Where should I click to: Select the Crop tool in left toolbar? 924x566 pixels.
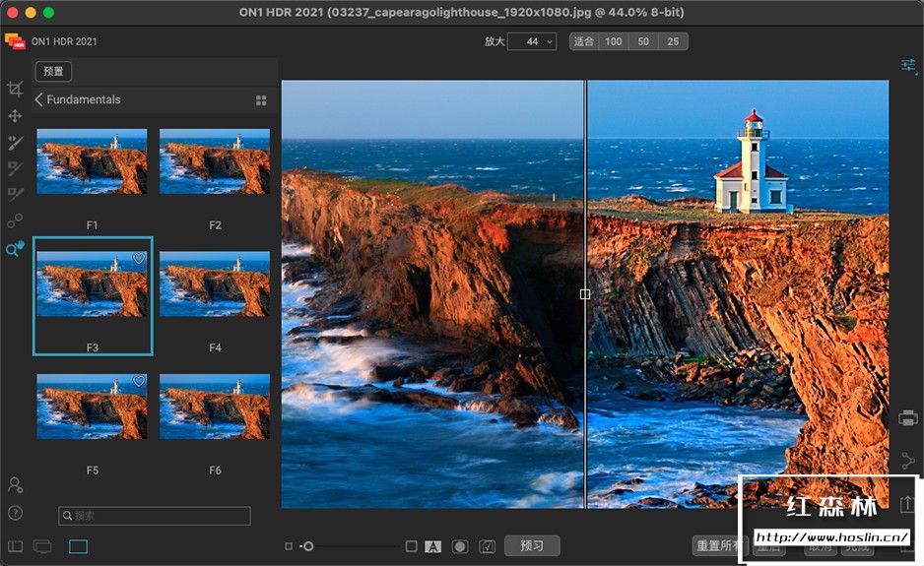(15, 90)
